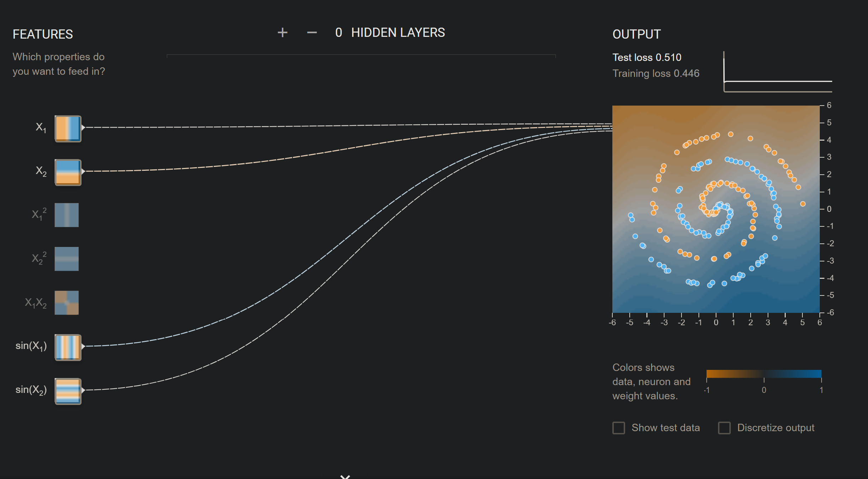
Task: Enable the X1 squared feature
Action: coord(67,215)
